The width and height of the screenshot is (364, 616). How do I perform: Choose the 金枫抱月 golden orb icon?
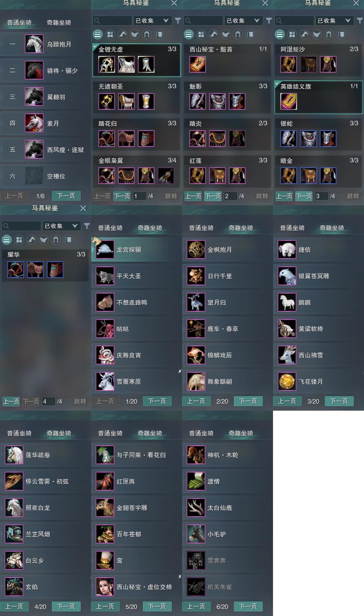point(196,250)
